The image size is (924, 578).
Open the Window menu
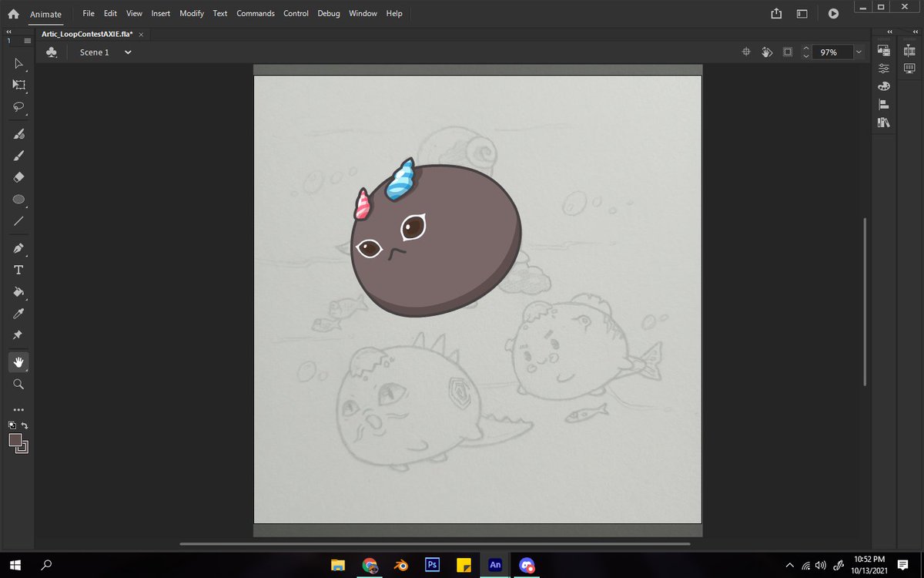(363, 14)
